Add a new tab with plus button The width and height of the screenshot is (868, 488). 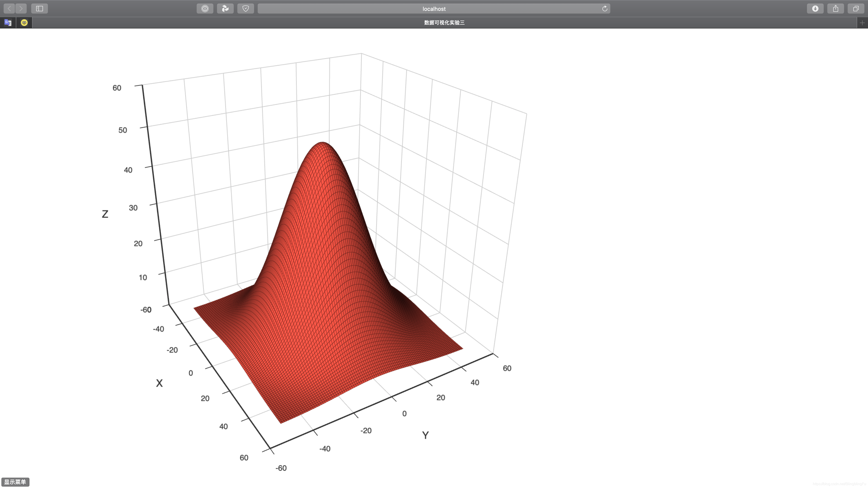pos(862,23)
